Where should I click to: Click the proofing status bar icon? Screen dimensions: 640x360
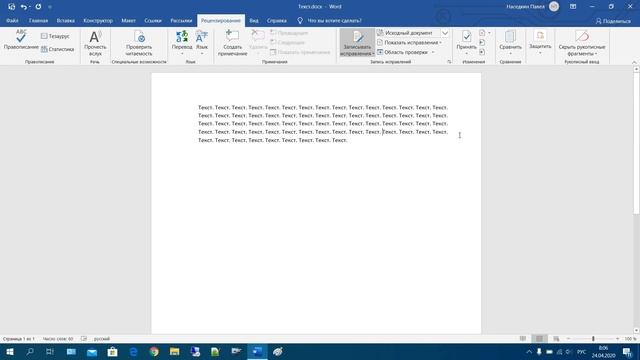(84, 339)
